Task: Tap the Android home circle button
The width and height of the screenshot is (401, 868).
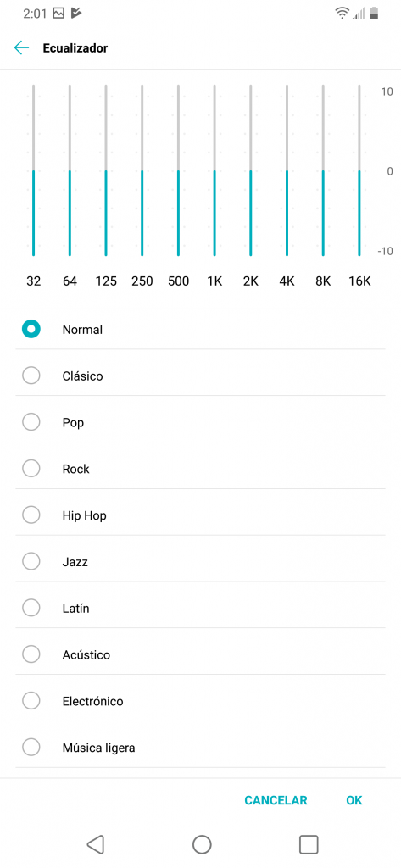Action: pyautogui.click(x=202, y=844)
